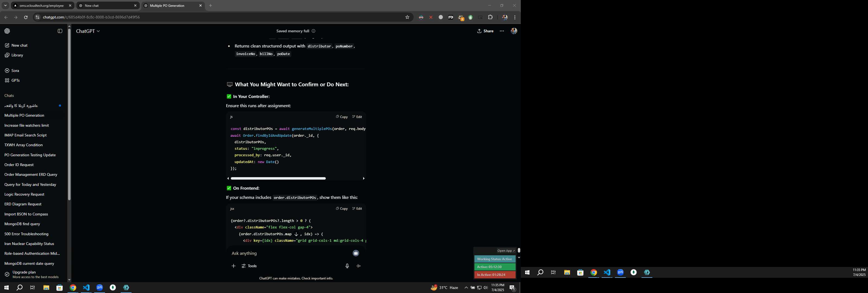The height and width of the screenshot is (293, 868).
Task: Show hidden icons chevron in system tray
Action: [466, 288]
